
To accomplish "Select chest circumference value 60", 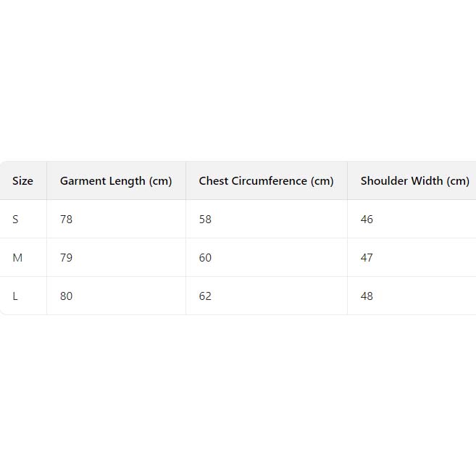I will click(205, 258).
